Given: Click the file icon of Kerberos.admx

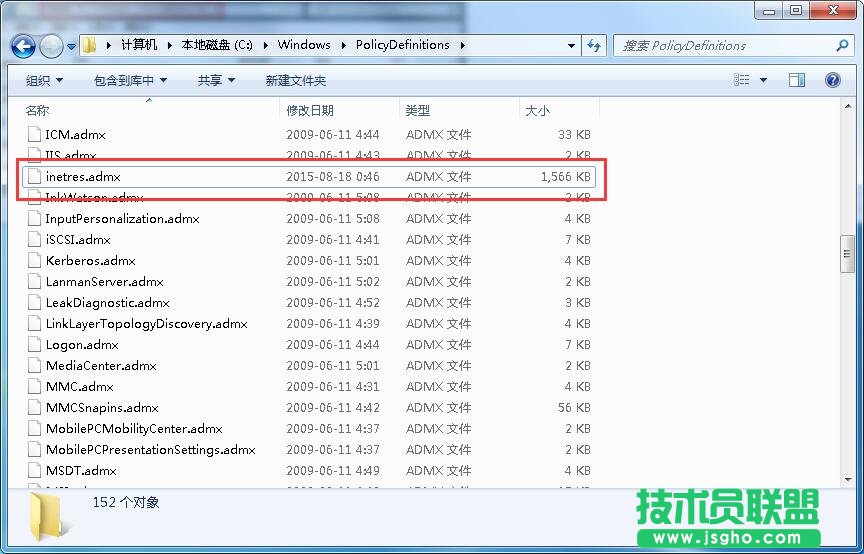Looking at the screenshot, I should pyautogui.click(x=34, y=261).
